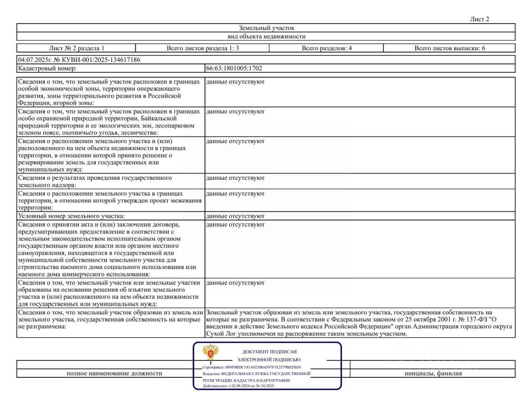
Task: Select 'ЭЛЕКТРОННОЙ ПОДПИСЬЮ' stamp line
Action: coord(268,360)
